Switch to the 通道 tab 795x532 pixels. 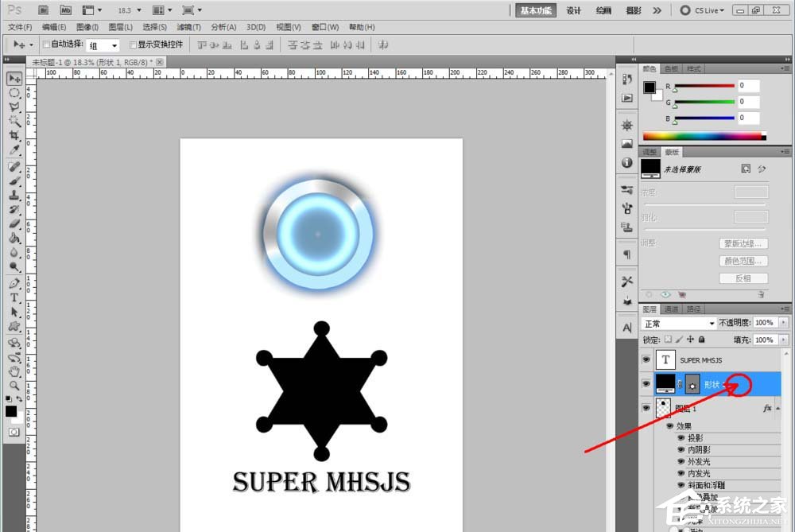click(672, 309)
